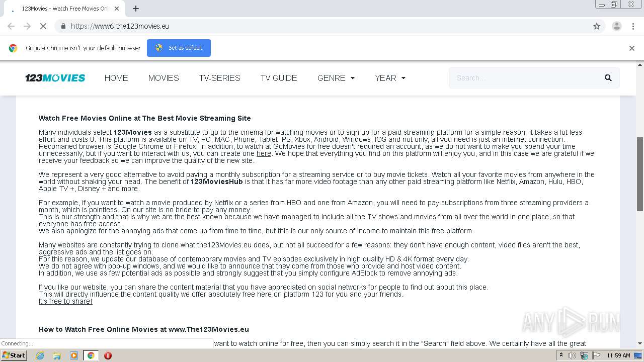Click heading 'Watch Free Movies Online at The Best'

coord(145,118)
